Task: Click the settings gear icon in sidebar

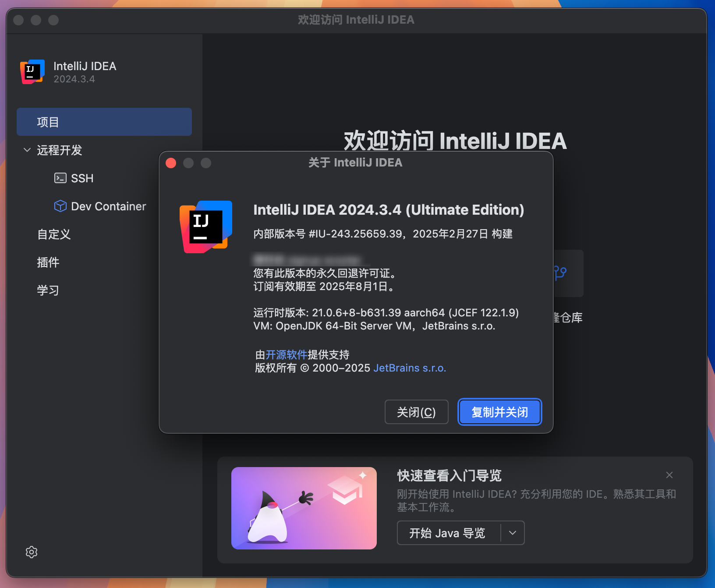Action: [32, 552]
